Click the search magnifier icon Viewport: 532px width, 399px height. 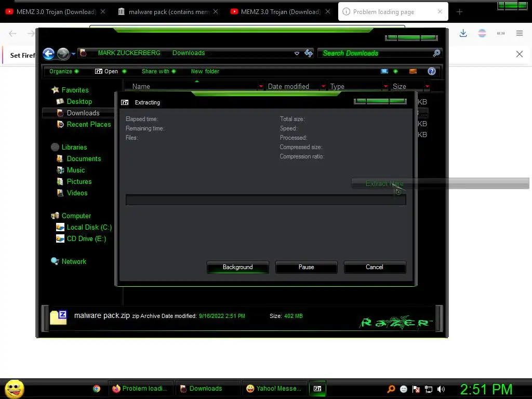436,53
